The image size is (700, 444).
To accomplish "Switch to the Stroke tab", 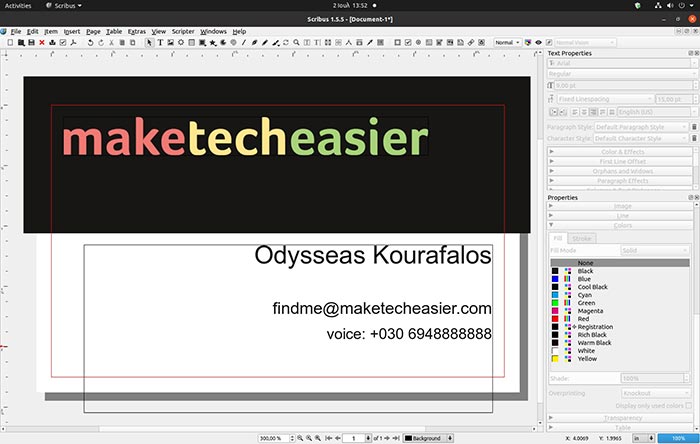I will tap(582, 238).
